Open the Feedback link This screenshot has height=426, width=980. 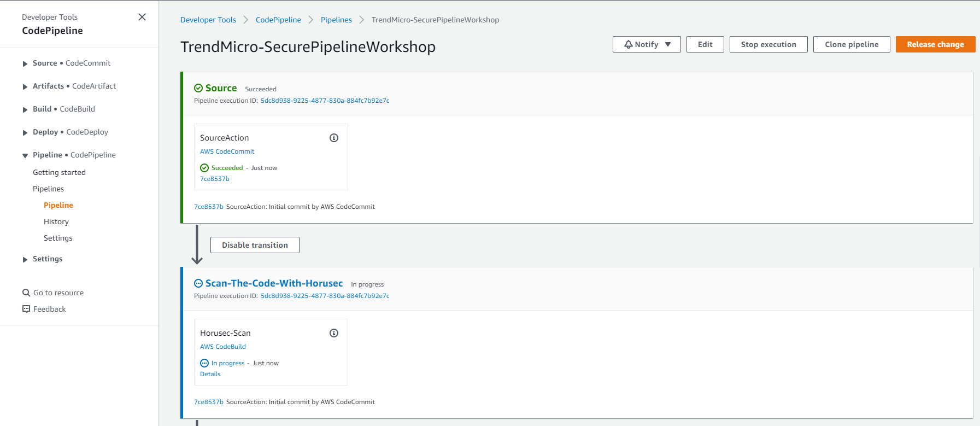49,309
